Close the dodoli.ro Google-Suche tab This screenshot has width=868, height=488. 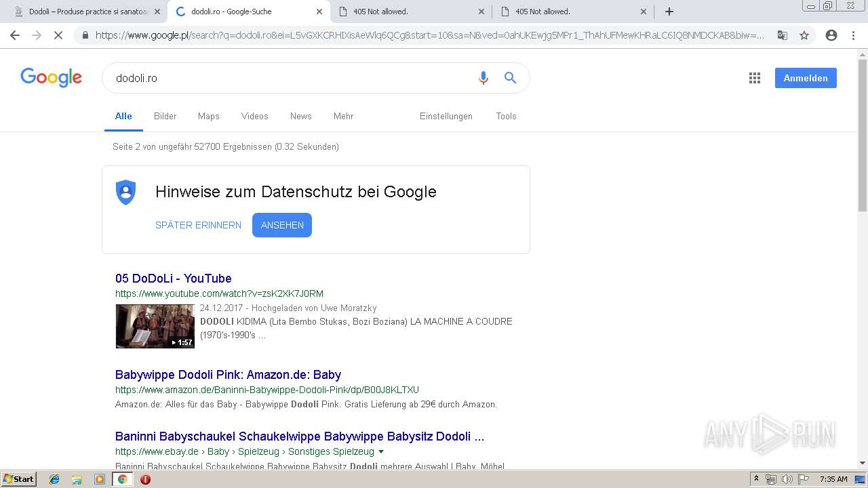click(x=319, y=12)
